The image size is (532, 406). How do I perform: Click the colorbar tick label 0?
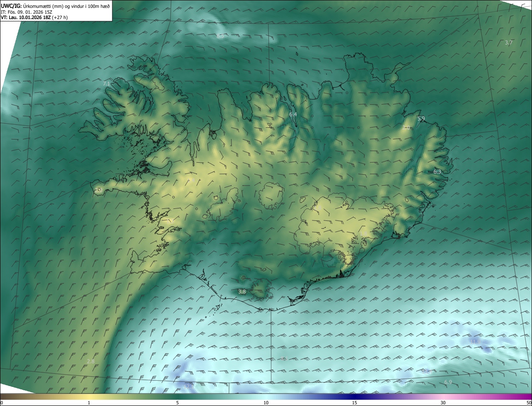click(2, 403)
